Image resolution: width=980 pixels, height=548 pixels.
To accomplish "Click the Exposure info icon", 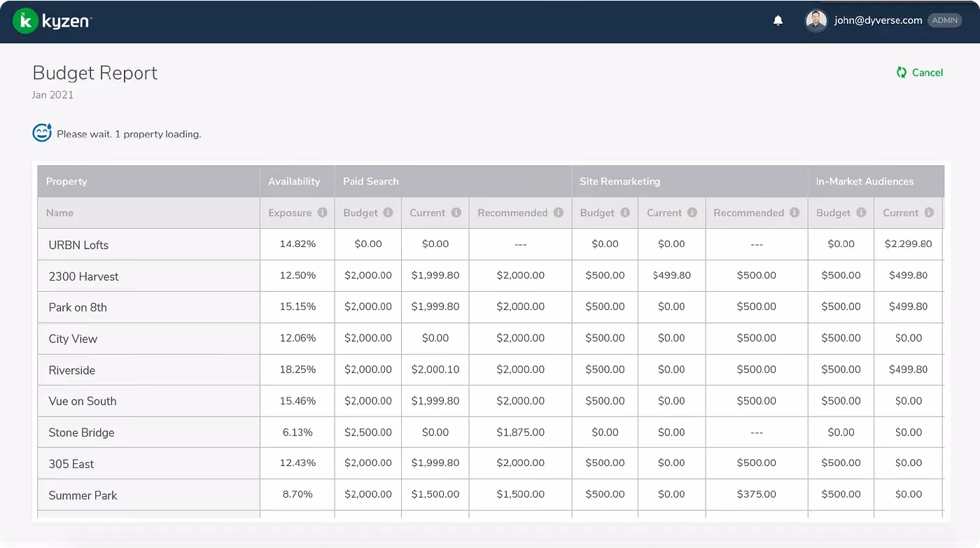I will click(x=322, y=213).
